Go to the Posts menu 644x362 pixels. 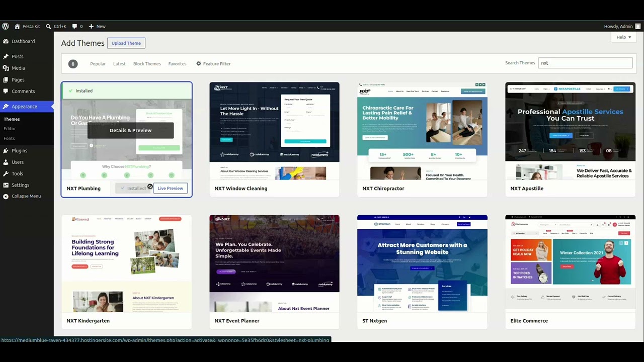coord(18,56)
